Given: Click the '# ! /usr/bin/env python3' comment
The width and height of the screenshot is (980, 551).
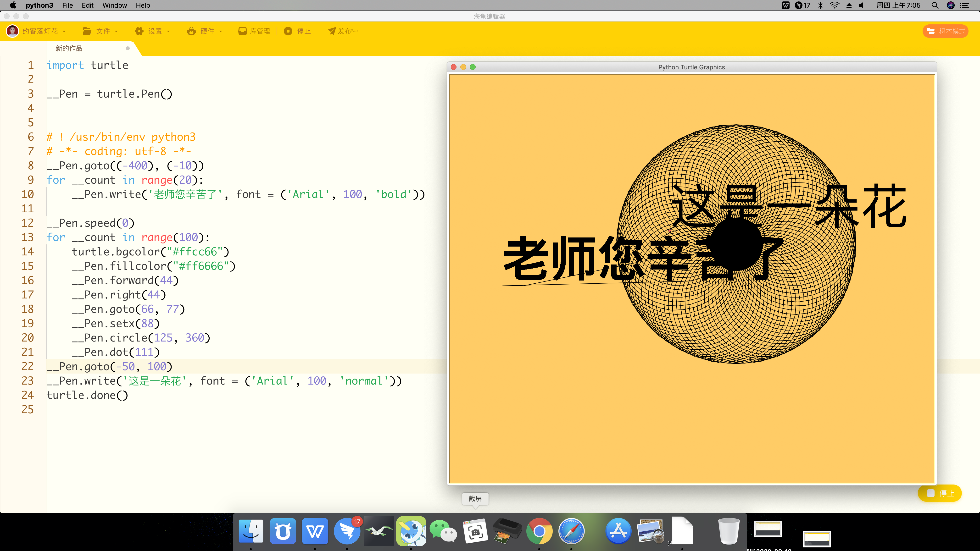Looking at the screenshot, I should [121, 137].
